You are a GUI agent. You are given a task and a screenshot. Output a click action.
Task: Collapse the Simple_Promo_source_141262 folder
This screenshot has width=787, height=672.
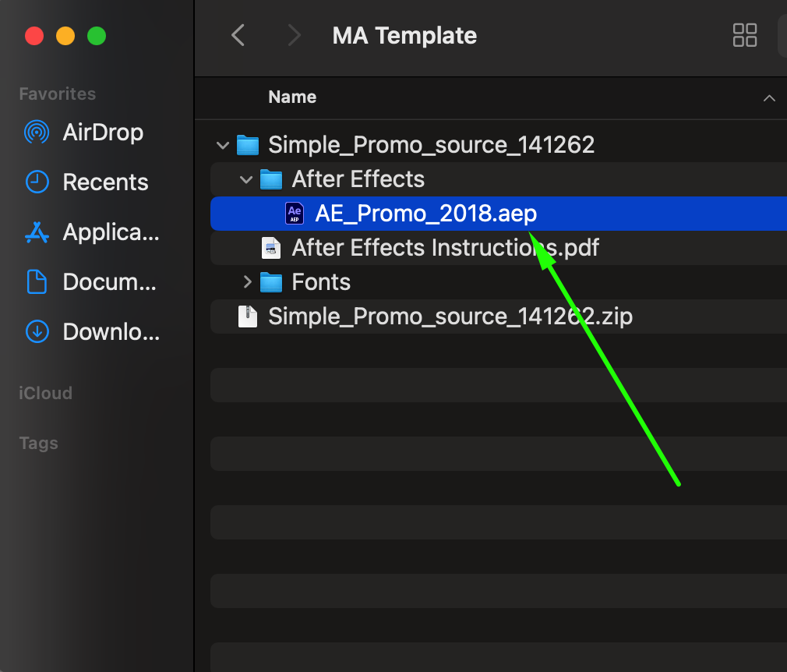pos(223,145)
